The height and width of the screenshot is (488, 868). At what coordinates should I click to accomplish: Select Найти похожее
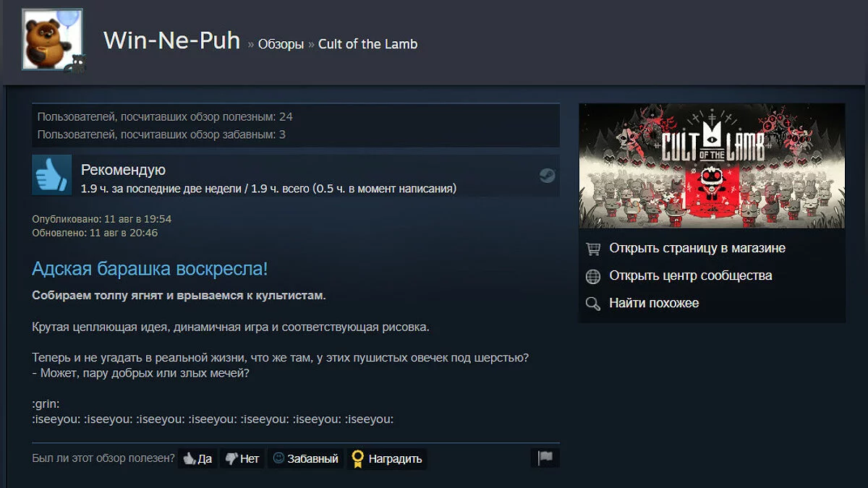pyautogui.click(x=654, y=303)
